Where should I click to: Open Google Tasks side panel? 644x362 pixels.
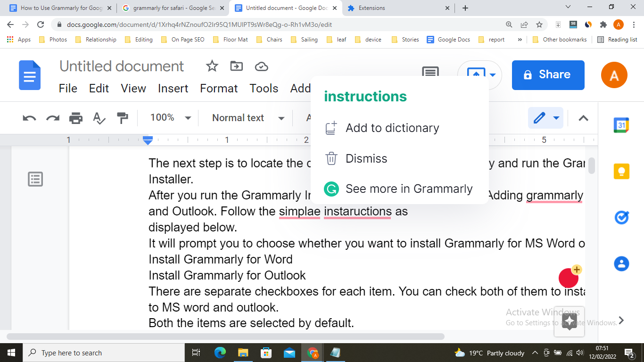coord(621,217)
